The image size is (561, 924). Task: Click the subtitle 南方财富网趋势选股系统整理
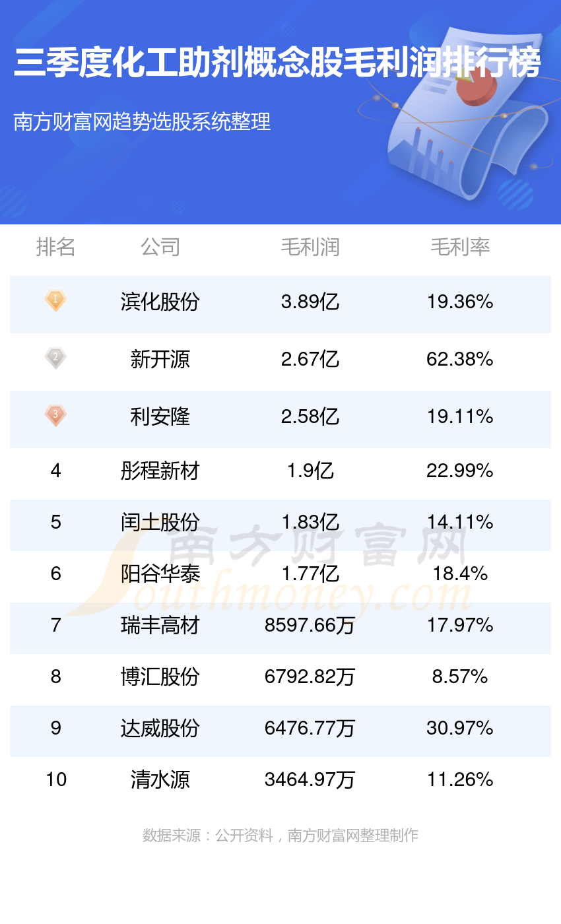pos(142,122)
